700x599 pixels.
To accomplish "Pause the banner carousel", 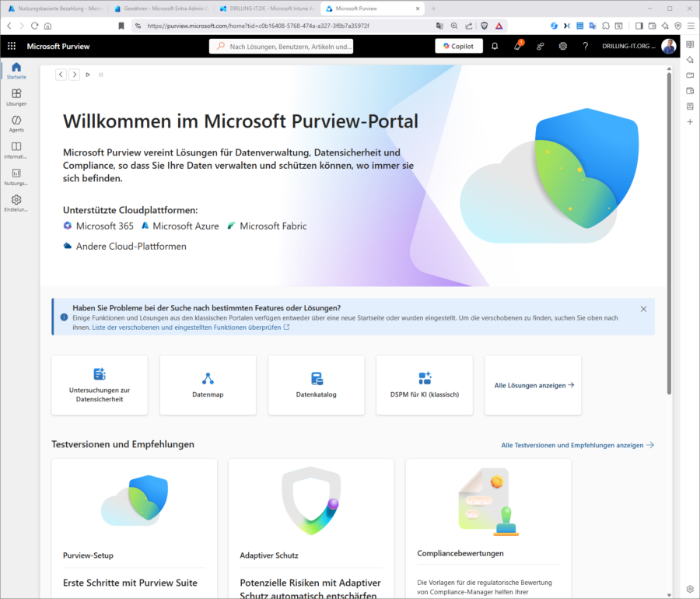I will 101,75.
